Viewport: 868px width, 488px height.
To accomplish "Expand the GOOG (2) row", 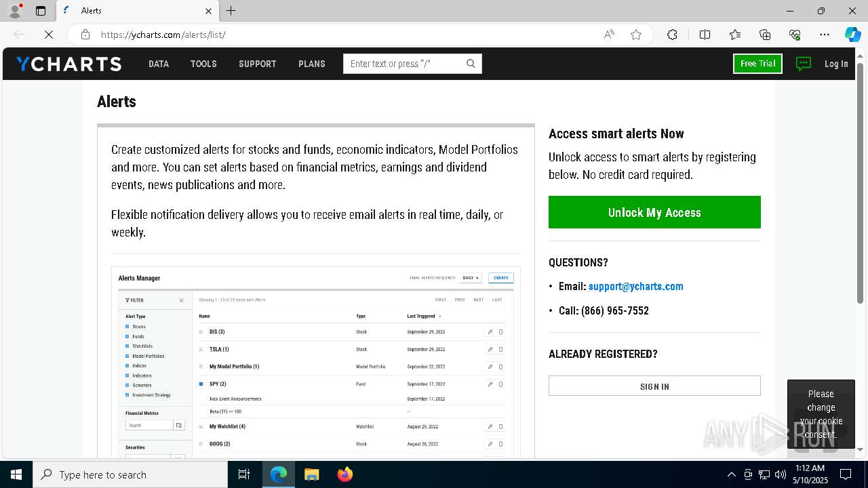I will [x=201, y=444].
